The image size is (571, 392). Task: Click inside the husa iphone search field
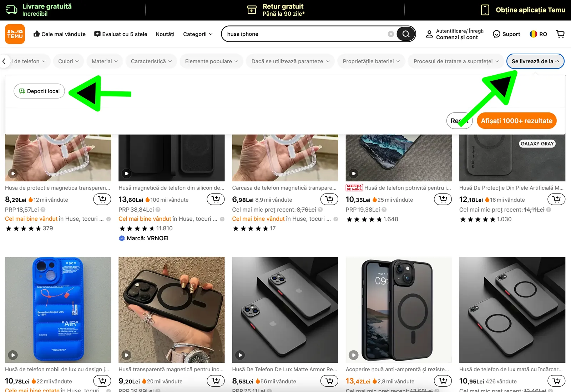pyautogui.click(x=307, y=34)
